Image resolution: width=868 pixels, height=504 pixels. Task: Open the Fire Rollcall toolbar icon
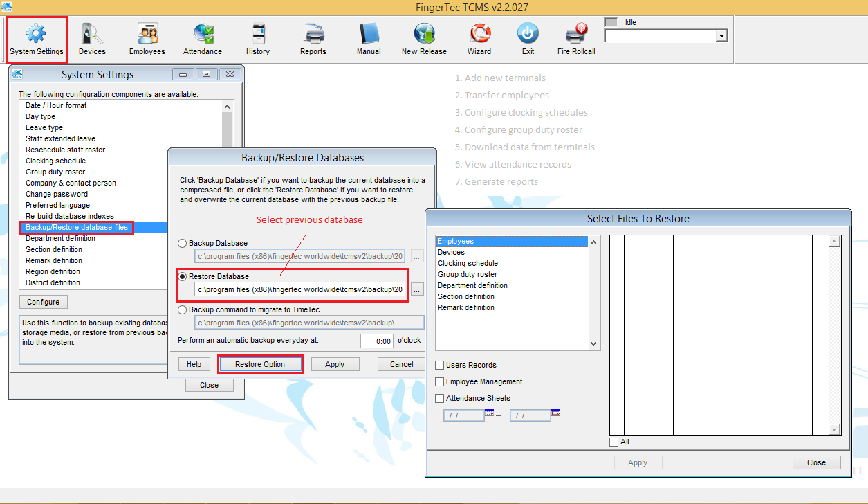576,39
